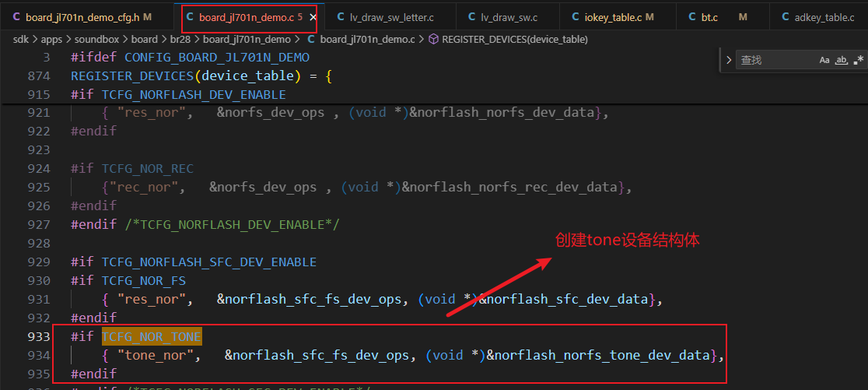Click &norflash_norfs_tone_dev_data on line 934
The width and height of the screenshot is (868, 390).
point(598,355)
